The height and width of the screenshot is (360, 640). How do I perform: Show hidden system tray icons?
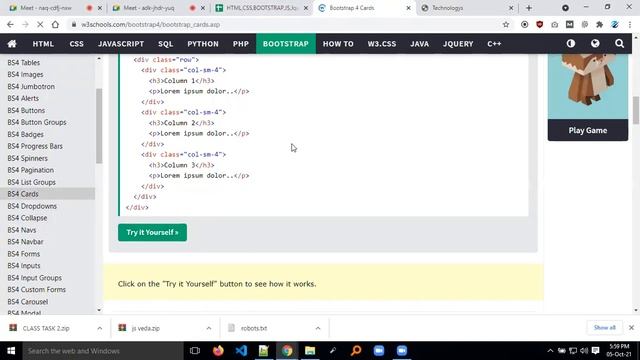point(550,351)
